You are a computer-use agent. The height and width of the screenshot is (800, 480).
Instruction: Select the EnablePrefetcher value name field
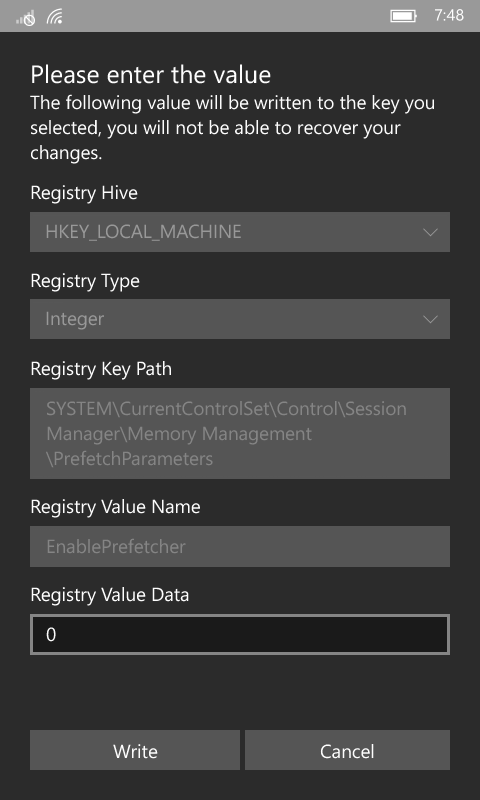click(x=240, y=546)
